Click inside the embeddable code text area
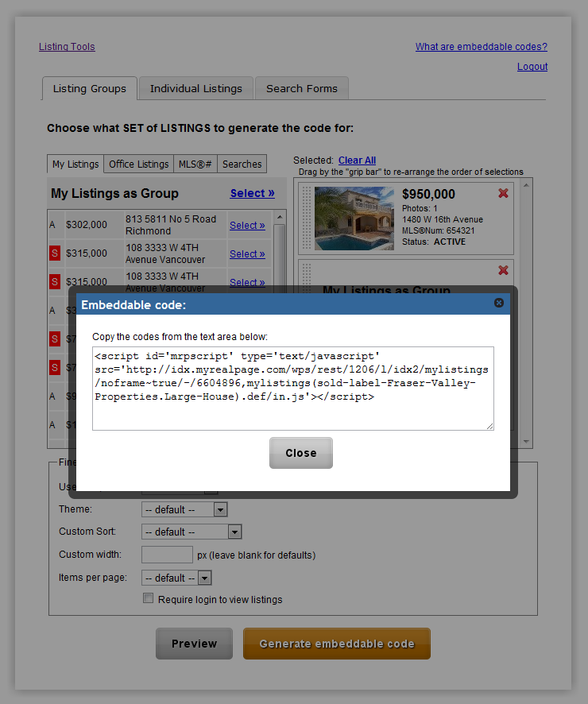Image resolution: width=588 pixels, height=704 pixels. [293, 389]
